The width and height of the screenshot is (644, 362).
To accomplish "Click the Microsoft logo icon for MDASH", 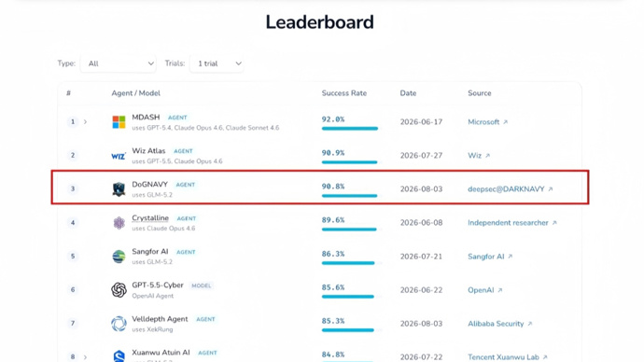I will coord(119,122).
